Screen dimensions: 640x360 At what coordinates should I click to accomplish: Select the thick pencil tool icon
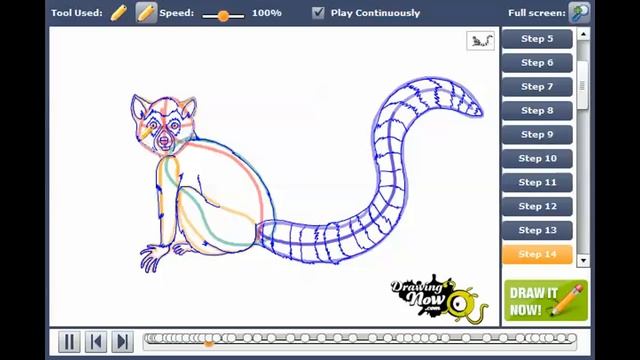146,13
